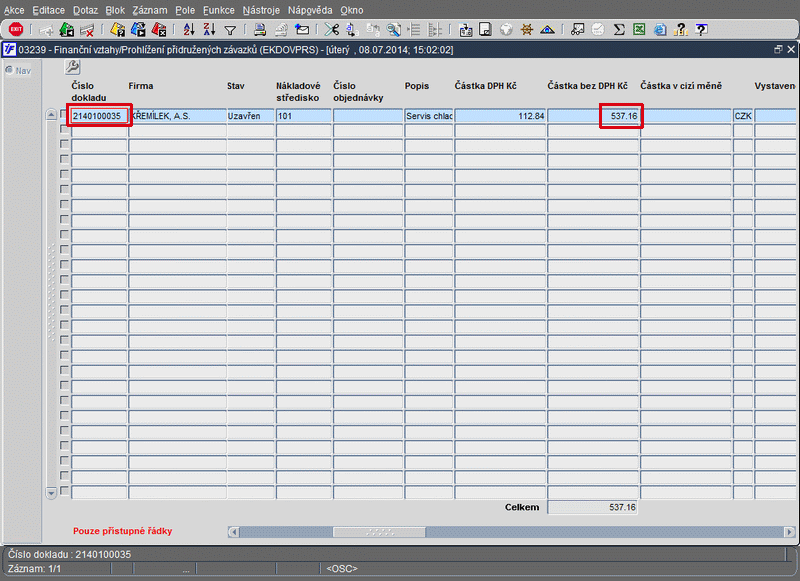Open the Okno menu
This screenshot has width=800, height=581.
point(352,10)
